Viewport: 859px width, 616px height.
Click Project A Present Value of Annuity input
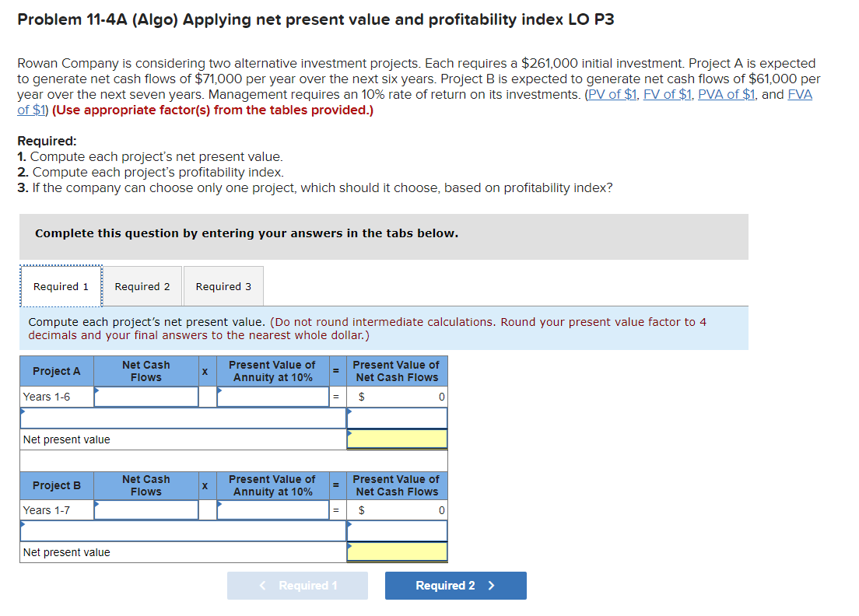tap(273, 397)
